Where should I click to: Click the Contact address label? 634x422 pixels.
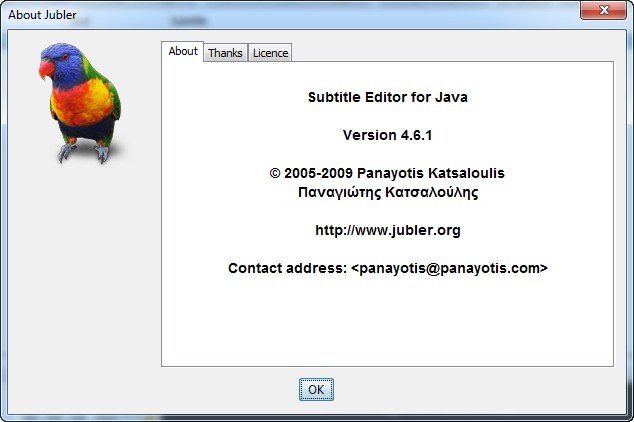pos(287,268)
